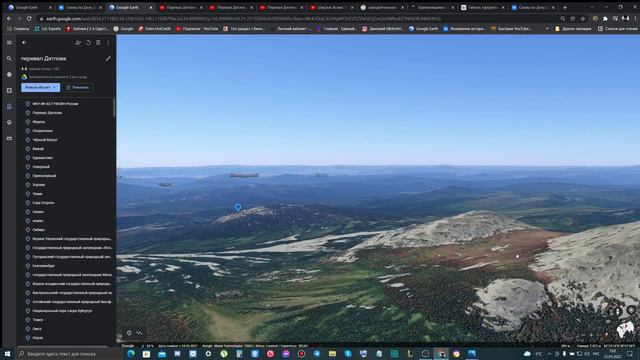Open Map Style icon in sidebar
640x360 pixels.
[x=9, y=122]
